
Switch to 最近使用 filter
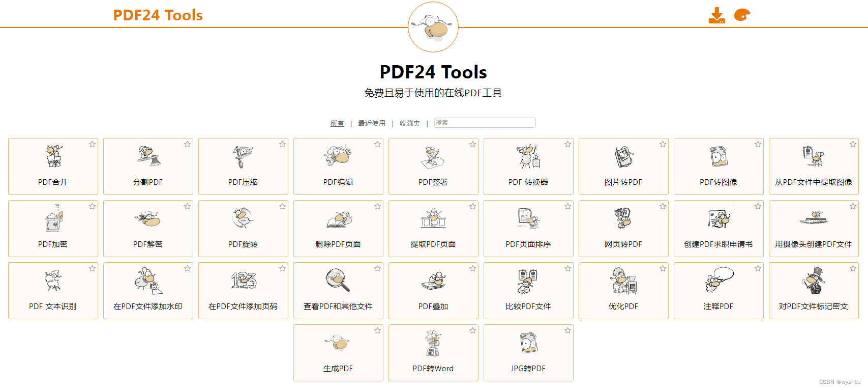[372, 123]
